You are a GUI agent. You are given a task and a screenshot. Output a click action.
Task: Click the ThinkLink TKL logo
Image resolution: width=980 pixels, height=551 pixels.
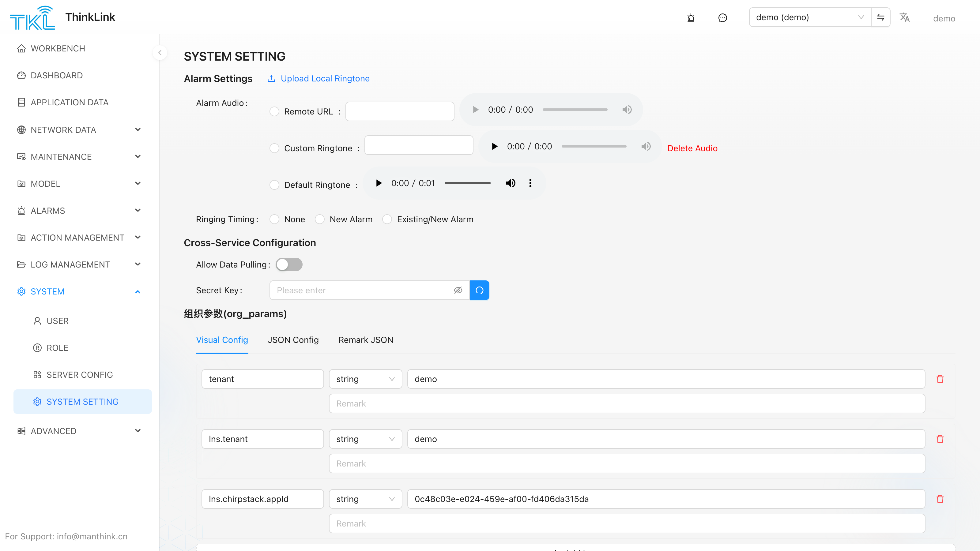point(32,17)
